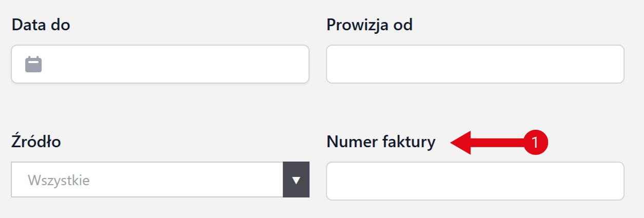644x218 pixels.
Task: Select the Wszystkie placeholder text
Action: [x=58, y=180]
